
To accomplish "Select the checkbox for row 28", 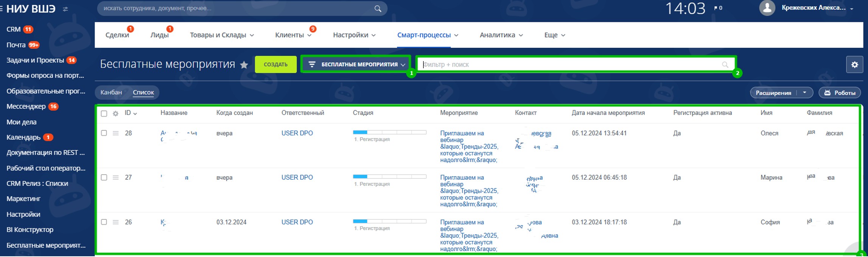I will (104, 133).
